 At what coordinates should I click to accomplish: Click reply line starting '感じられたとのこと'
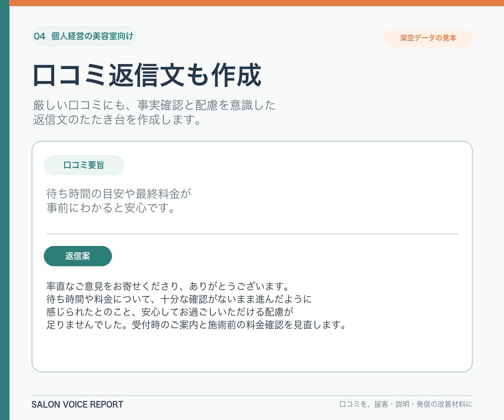170,312
